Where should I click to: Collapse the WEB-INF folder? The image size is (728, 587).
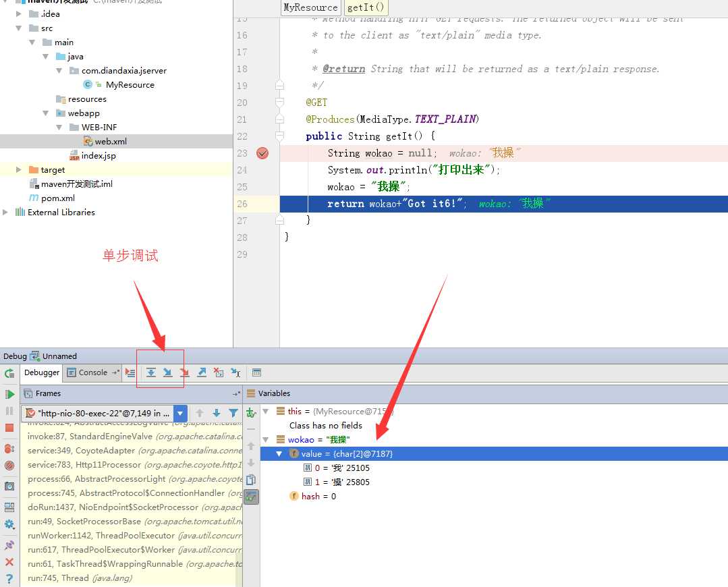coord(59,128)
